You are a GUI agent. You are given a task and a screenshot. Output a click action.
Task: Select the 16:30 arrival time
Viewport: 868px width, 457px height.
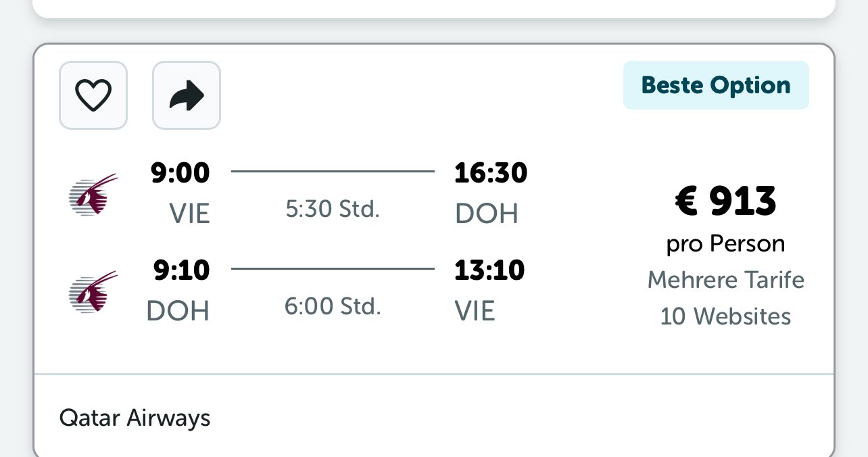pyautogui.click(x=491, y=174)
